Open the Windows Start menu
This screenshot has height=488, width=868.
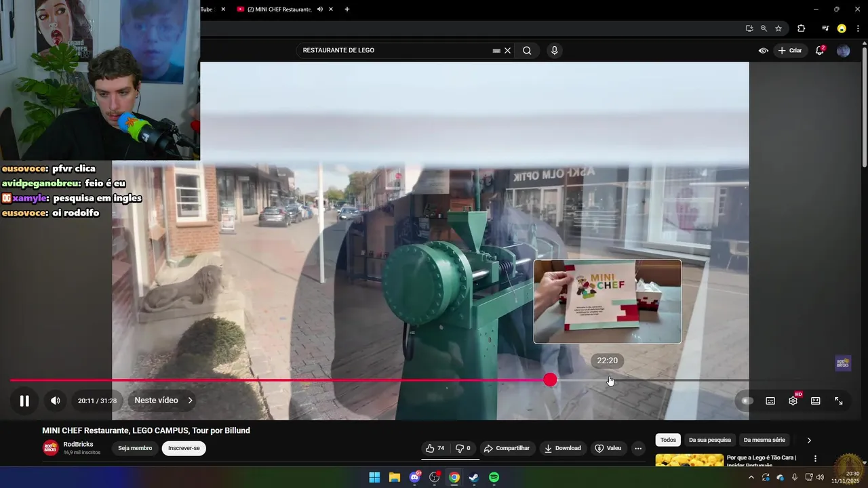[374, 477]
